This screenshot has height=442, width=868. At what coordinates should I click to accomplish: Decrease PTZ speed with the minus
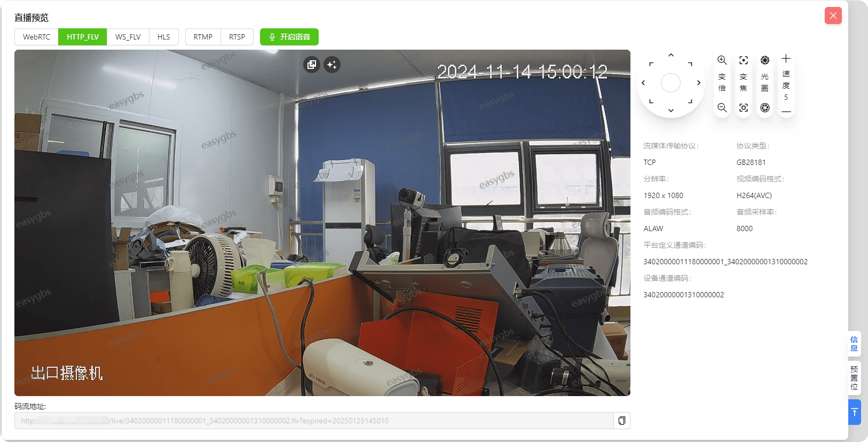click(786, 112)
